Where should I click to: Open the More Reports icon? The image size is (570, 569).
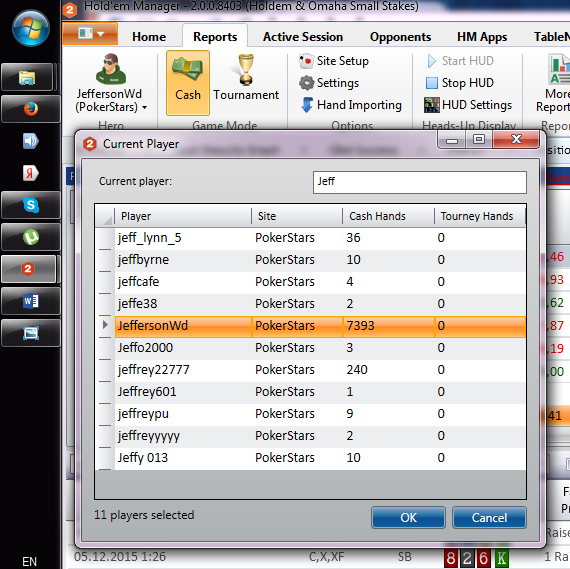coord(559,69)
